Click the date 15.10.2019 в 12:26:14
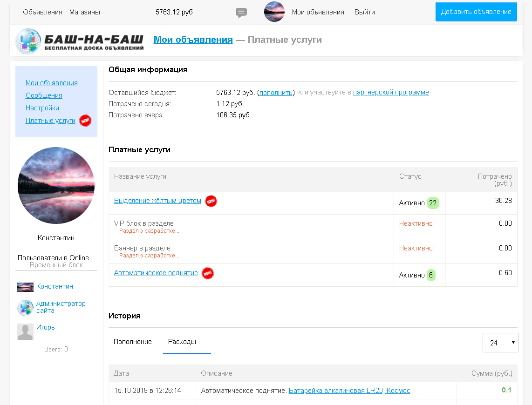Screen dimensions: 532x405 (x=148, y=391)
